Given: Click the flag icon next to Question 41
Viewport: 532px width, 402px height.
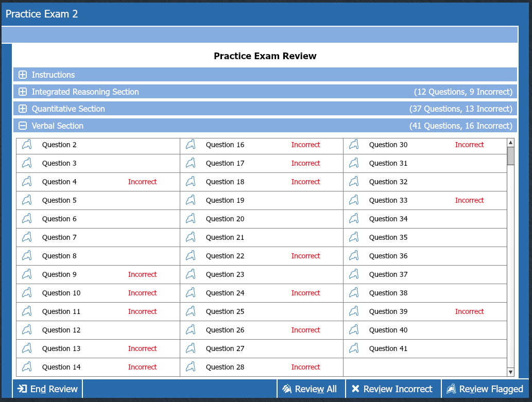Looking at the screenshot, I should [x=354, y=348].
